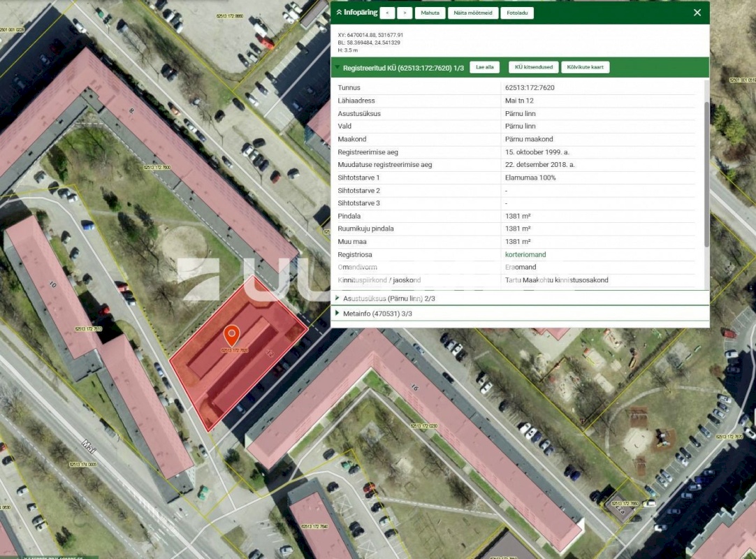Click building number 16 on the map

(x=414, y=387)
